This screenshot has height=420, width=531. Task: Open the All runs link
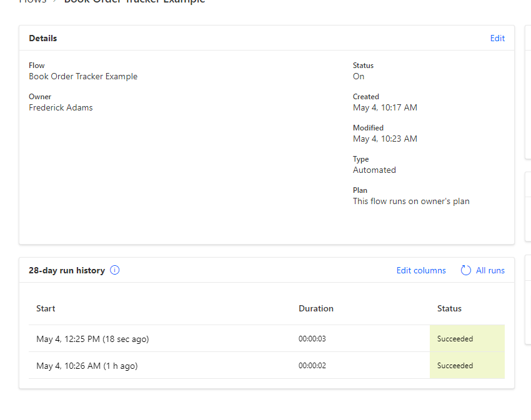pyautogui.click(x=490, y=270)
